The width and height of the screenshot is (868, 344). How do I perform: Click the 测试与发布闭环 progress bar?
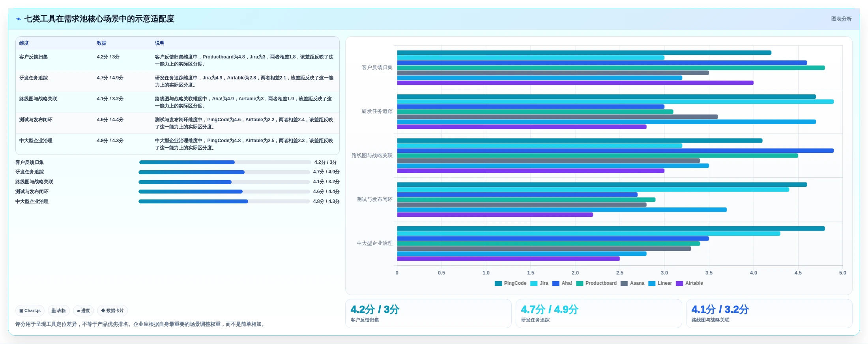pyautogui.click(x=224, y=192)
